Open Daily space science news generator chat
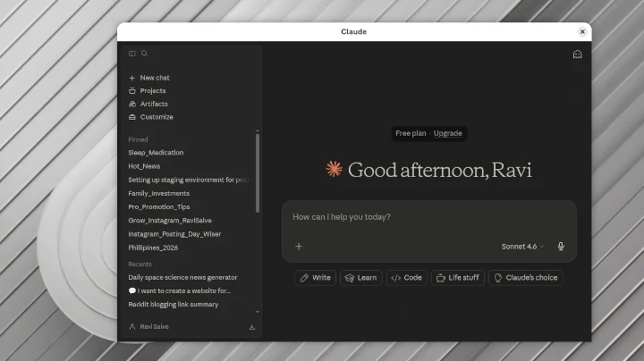 click(x=182, y=278)
